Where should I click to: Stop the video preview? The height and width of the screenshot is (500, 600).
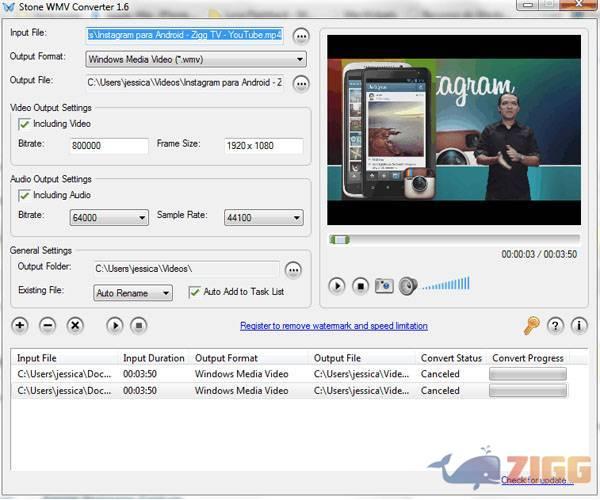360,286
